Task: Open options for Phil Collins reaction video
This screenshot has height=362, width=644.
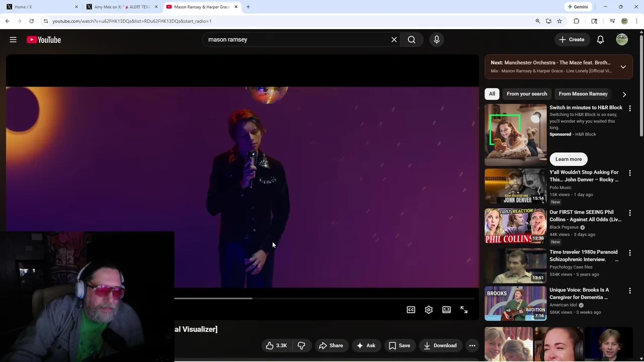Action: click(629, 213)
